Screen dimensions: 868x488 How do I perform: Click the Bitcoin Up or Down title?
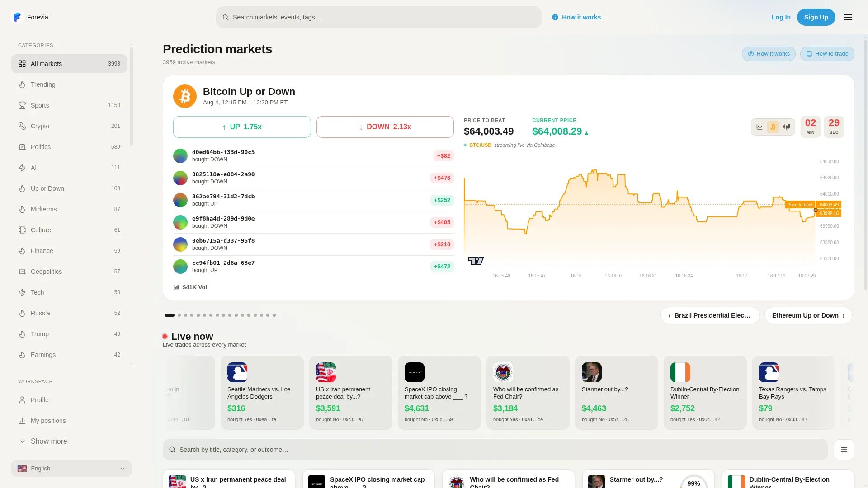coord(249,92)
